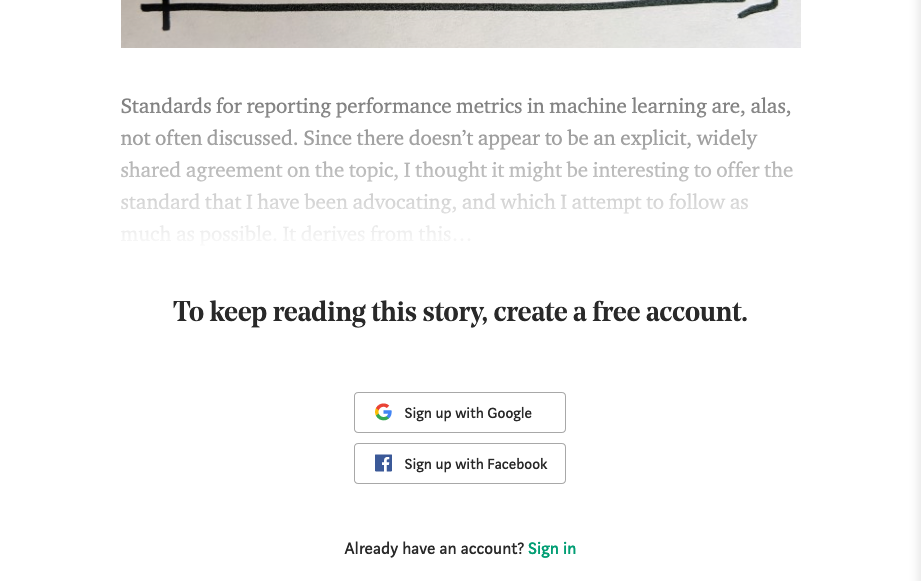This screenshot has width=921, height=581.
Task: Click the Google "G" logo icon
Action: click(x=383, y=412)
